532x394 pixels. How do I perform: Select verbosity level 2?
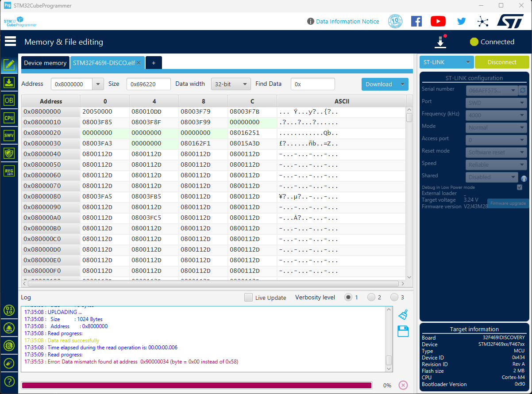[371, 298]
